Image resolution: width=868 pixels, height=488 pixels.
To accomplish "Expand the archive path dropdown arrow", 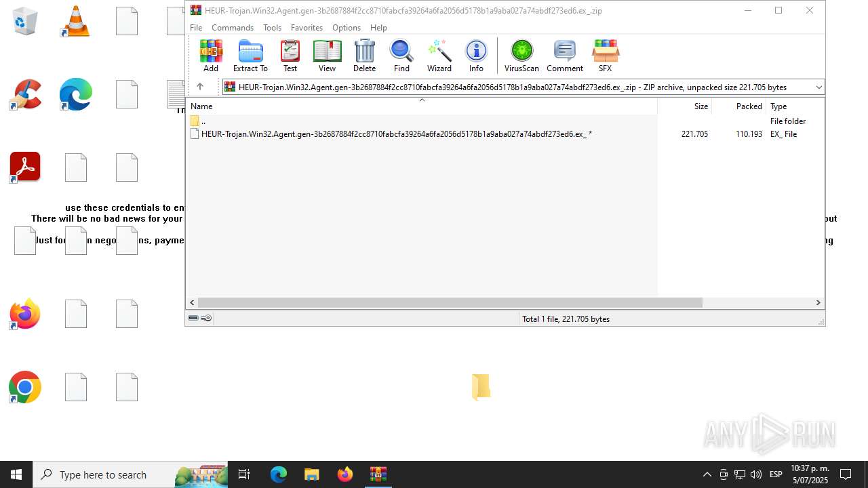I will coord(818,87).
